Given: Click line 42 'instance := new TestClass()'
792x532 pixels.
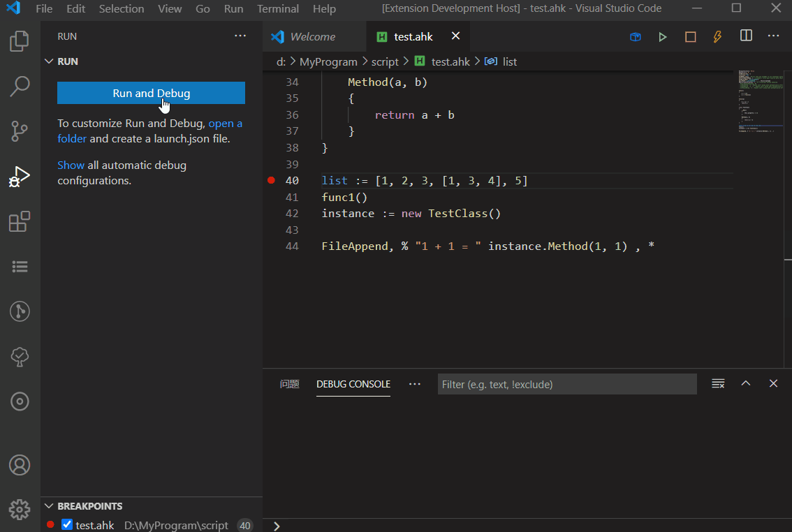Looking at the screenshot, I should [411, 214].
